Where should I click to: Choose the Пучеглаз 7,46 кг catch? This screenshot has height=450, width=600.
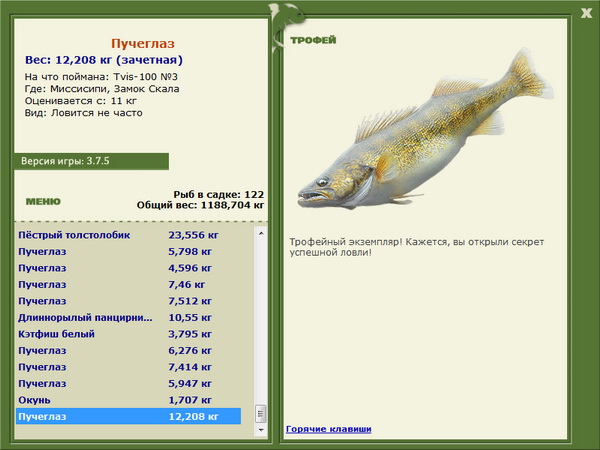tap(128, 285)
